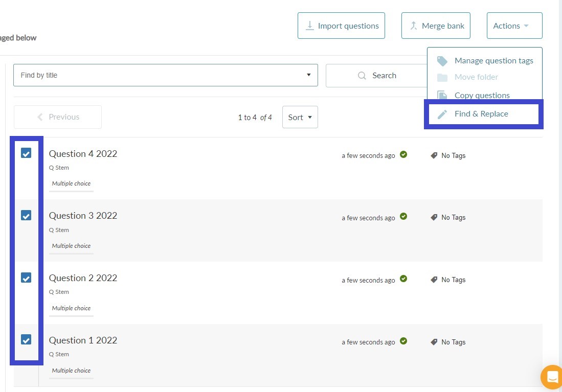Viewport: 562px width, 392px height.
Task: Click Multiple choice label under Question 4 2022
Action: tap(71, 183)
